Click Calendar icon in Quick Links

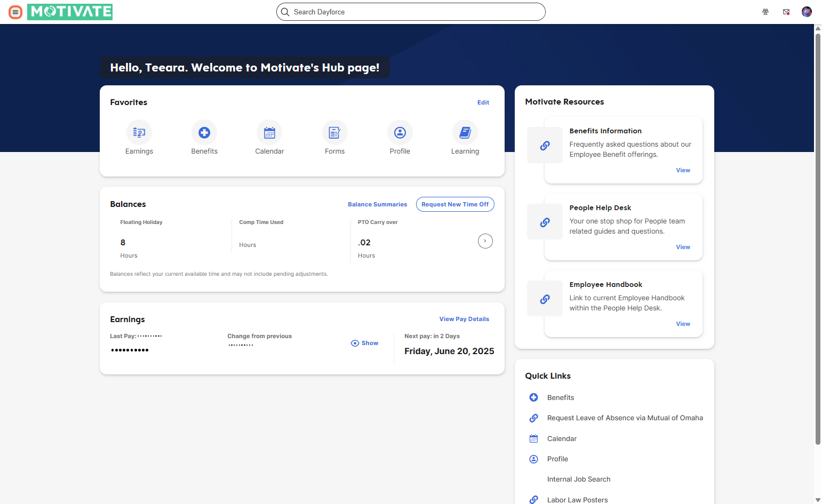[533, 438]
